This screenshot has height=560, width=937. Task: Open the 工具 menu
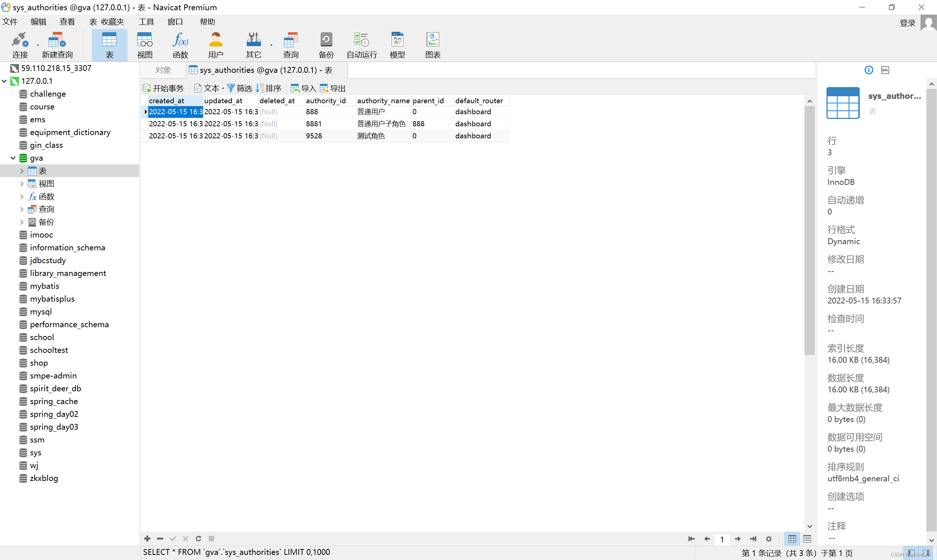(146, 22)
